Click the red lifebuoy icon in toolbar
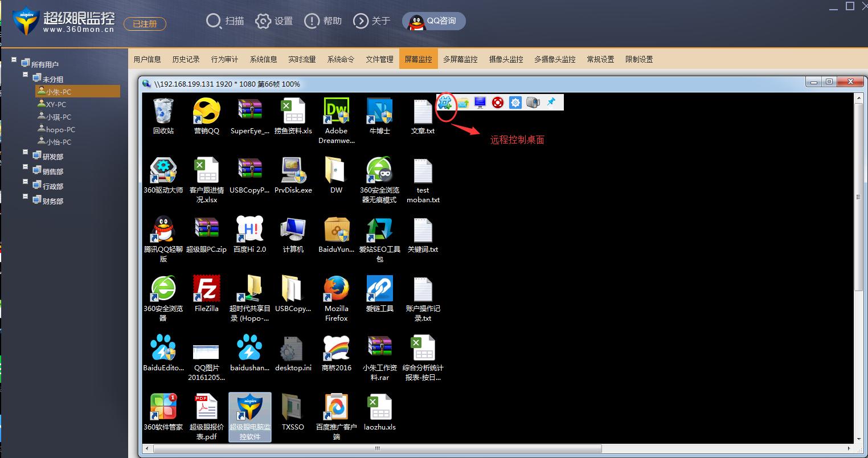The image size is (868, 458). [498, 103]
